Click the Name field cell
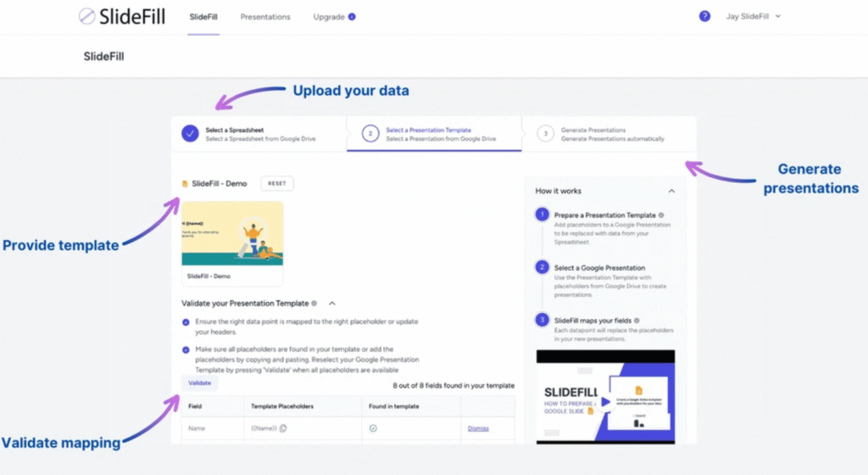This screenshot has width=868, height=475. 197,428
